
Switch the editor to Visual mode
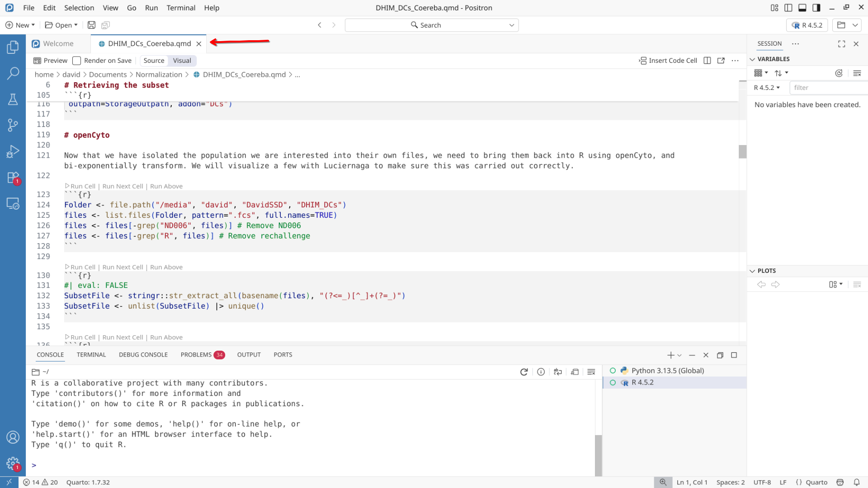tap(182, 61)
